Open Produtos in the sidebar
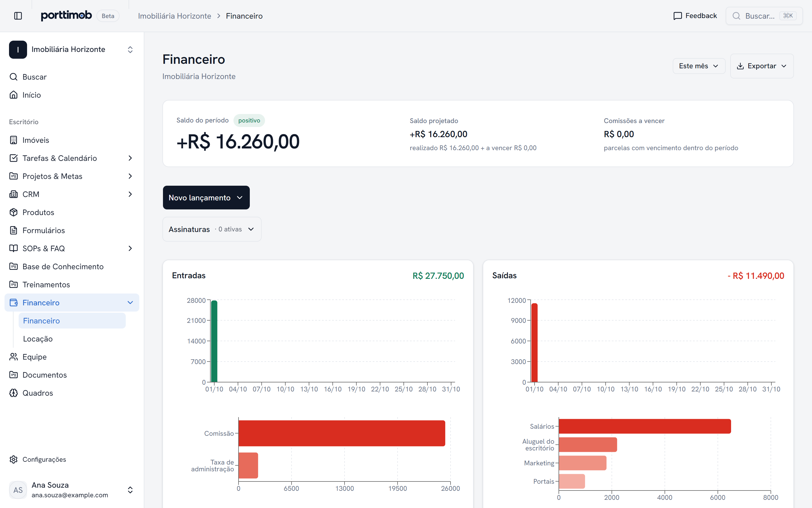This screenshot has width=812, height=508. 72,212
